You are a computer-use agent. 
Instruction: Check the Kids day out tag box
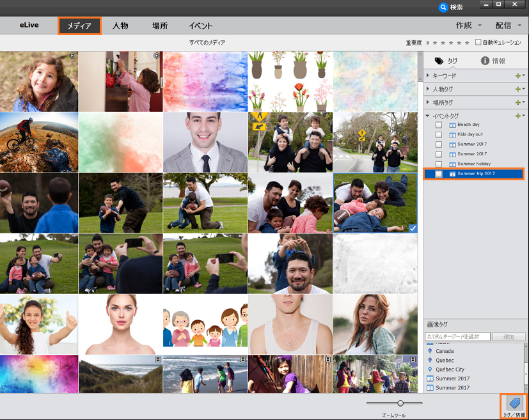[439, 135]
